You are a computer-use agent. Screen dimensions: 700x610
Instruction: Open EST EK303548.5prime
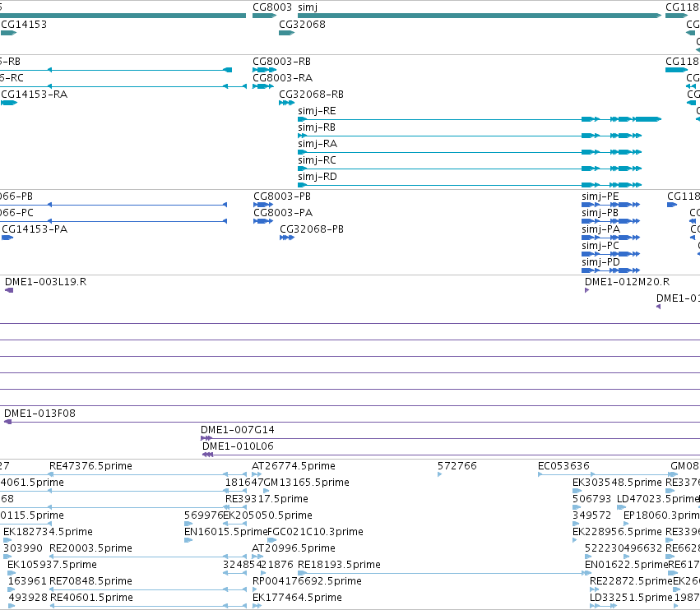click(x=617, y=483)
